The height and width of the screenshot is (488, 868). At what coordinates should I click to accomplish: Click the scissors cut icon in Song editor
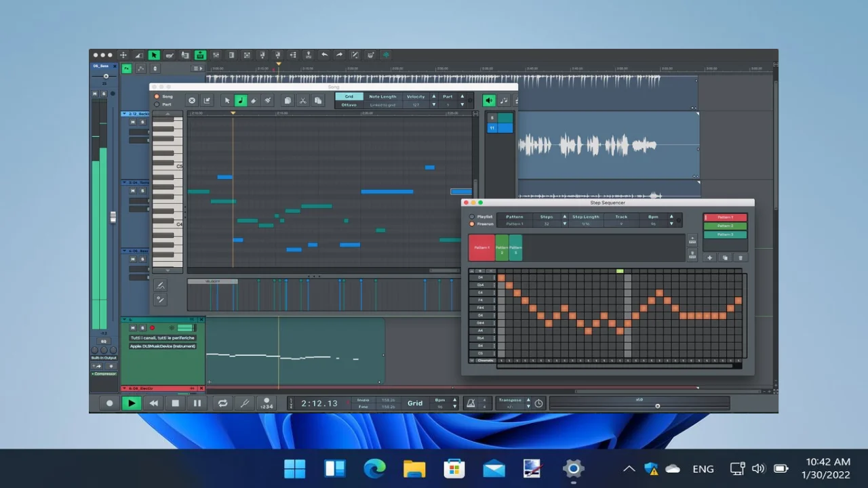pyautogui.click(x=302, y=100)
